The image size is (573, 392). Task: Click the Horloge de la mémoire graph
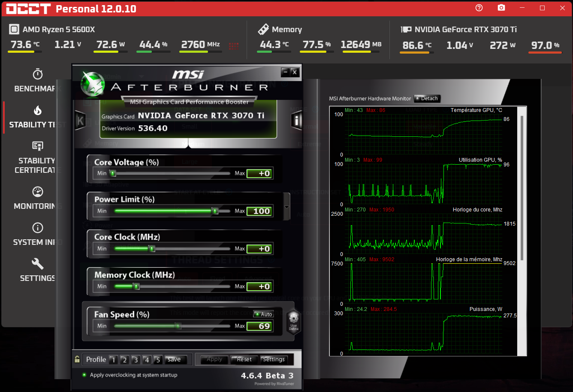point(424,283)
